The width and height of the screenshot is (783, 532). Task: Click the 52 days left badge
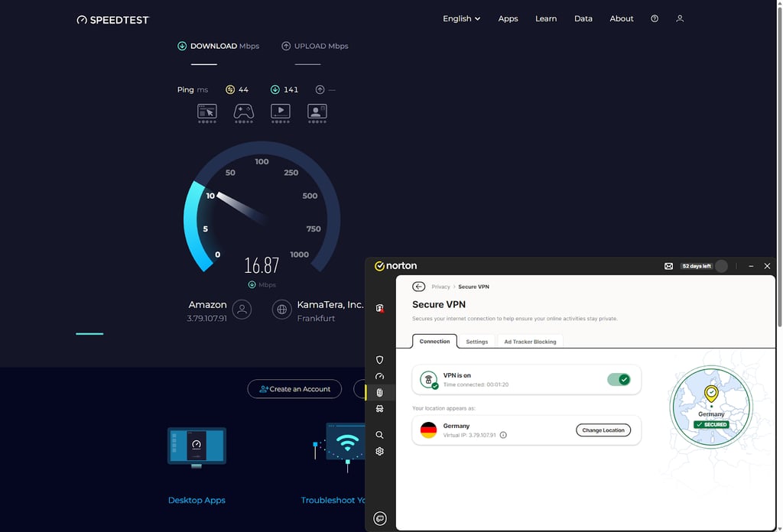696,266
